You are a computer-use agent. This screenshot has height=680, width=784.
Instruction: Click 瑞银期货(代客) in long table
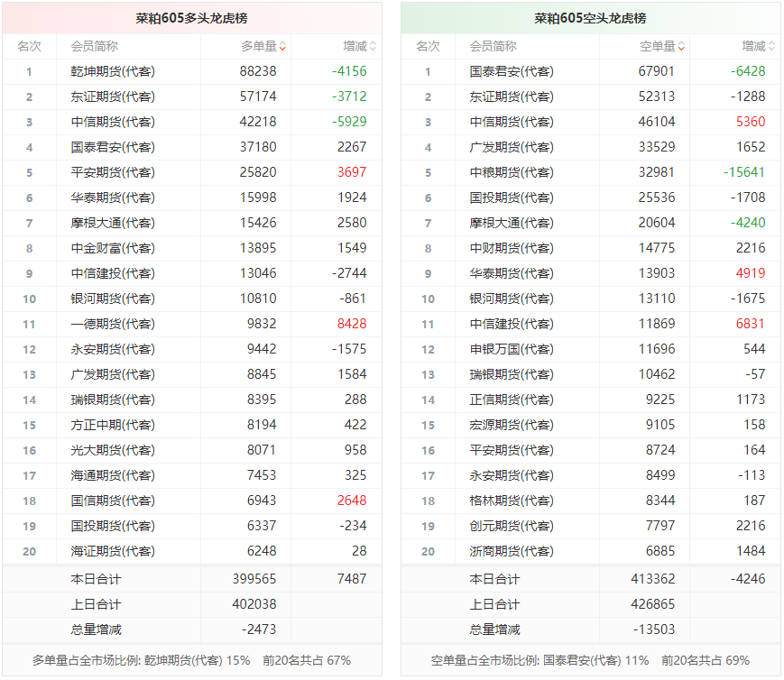pos(113,400)
